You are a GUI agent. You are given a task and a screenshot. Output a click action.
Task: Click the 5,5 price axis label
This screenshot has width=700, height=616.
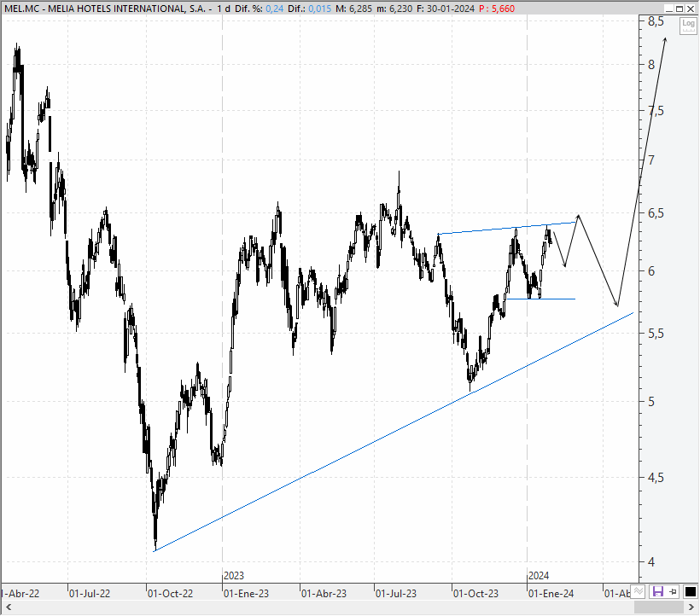pos(656,334)
